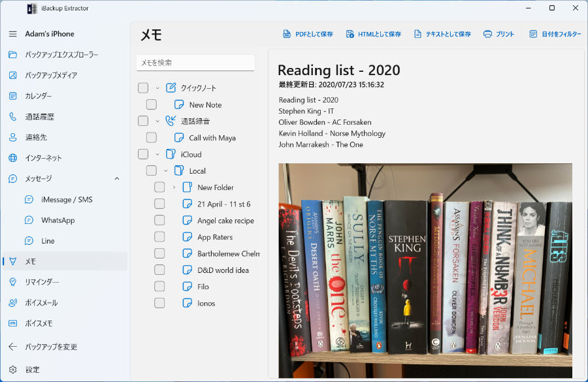Click the text file save icon

coord(417,34)
